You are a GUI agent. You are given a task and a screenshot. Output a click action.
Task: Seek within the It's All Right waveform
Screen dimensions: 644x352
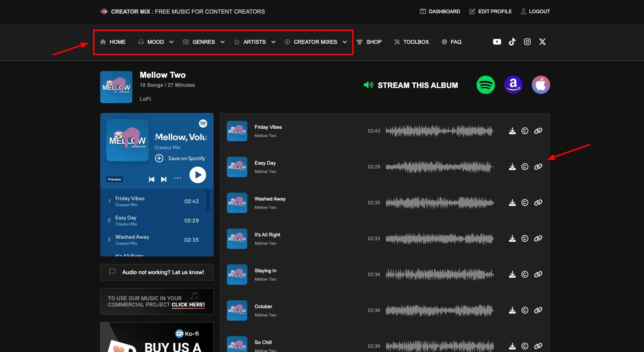coord(439,239)
